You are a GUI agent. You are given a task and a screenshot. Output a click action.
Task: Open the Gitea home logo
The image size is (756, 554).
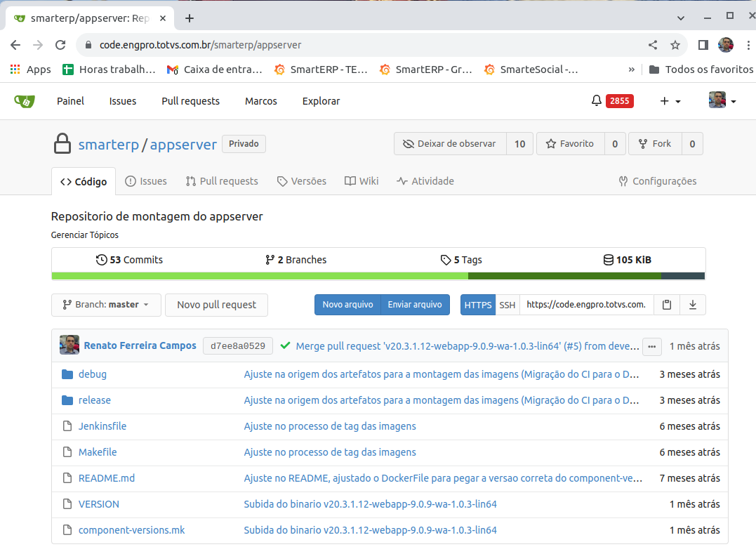[25, 101]
